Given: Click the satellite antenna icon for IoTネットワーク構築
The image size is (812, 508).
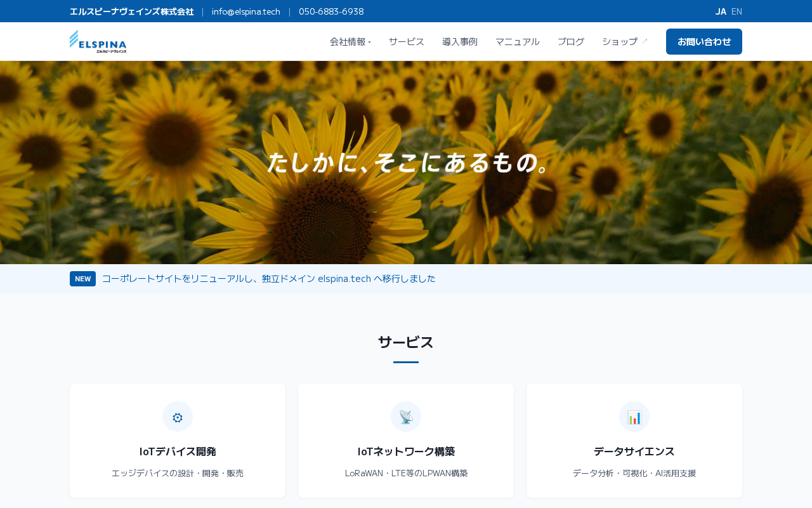Looking at the screenshot, I should pos(406,417).
